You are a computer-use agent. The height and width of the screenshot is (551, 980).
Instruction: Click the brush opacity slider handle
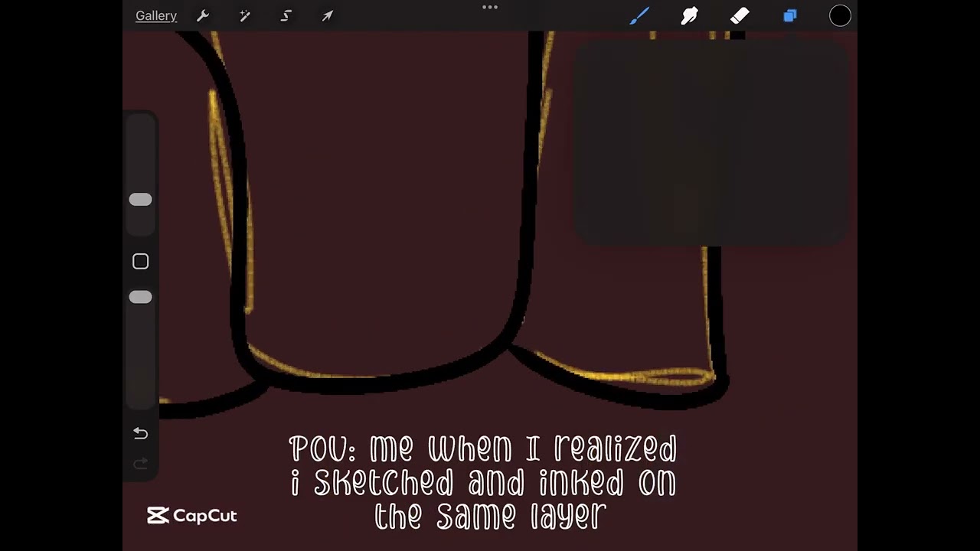[140, 297]
